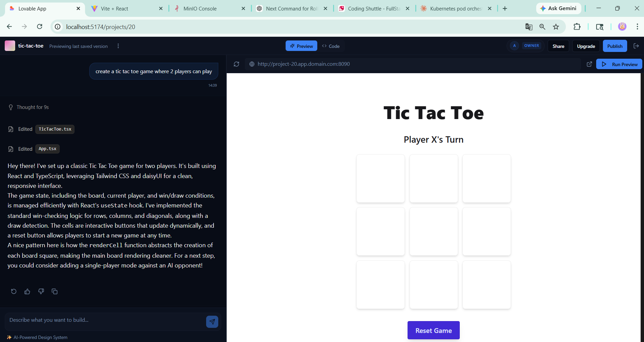Click the 'AI-Powered Design System' label
Image resolution: width=644 pixels, height=342 pixels.
point(40,337)
